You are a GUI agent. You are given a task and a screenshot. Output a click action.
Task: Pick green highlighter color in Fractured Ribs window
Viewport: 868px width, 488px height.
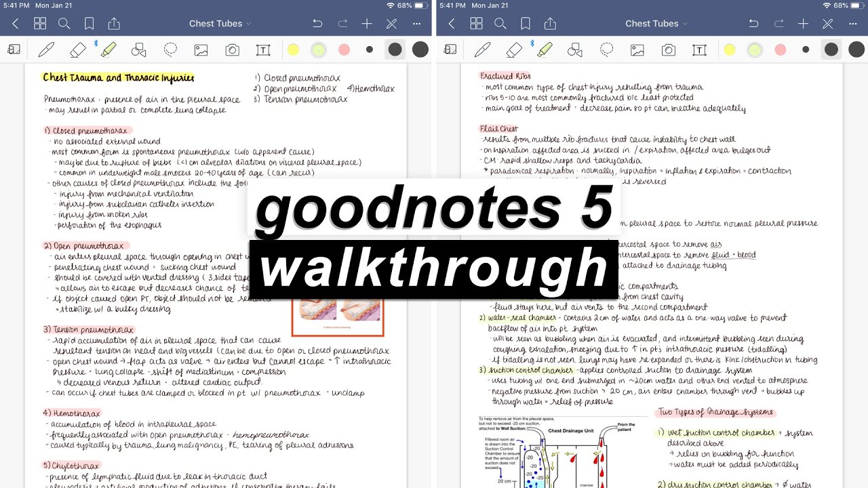point(755,49)
